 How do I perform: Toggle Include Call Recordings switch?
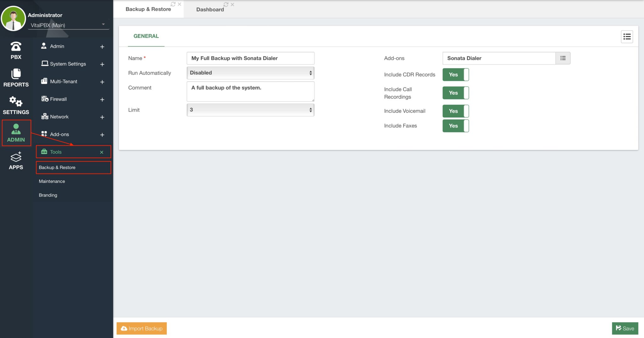(456, 93)
